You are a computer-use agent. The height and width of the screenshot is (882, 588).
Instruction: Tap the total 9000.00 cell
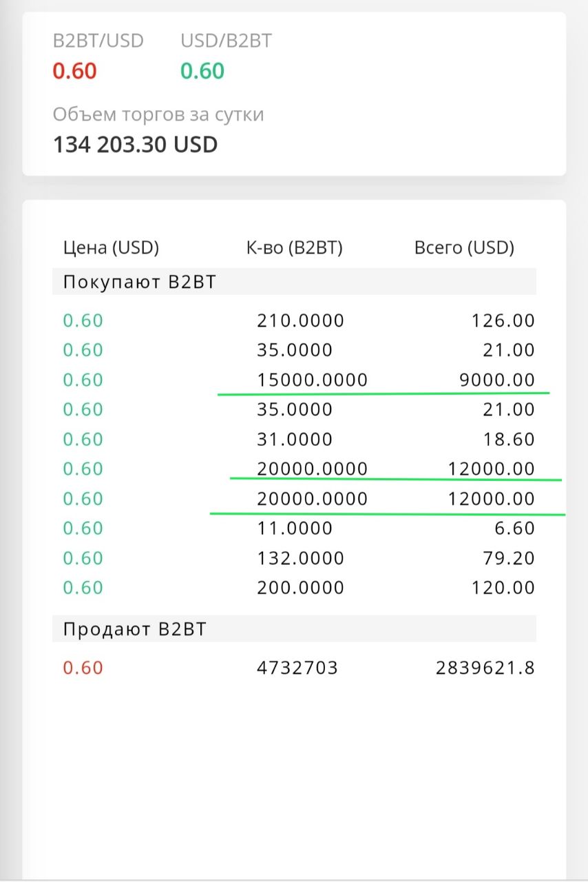tap(496, 380)
